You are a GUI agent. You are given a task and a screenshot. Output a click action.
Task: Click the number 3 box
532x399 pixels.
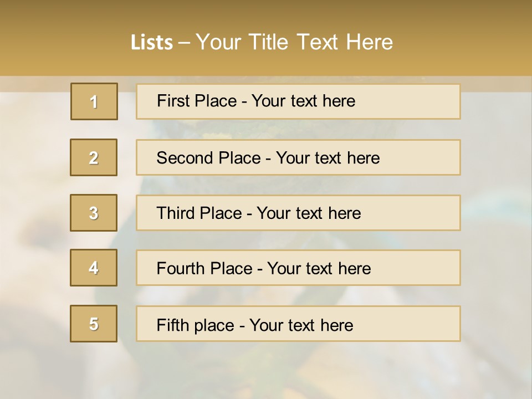[94, 213]
